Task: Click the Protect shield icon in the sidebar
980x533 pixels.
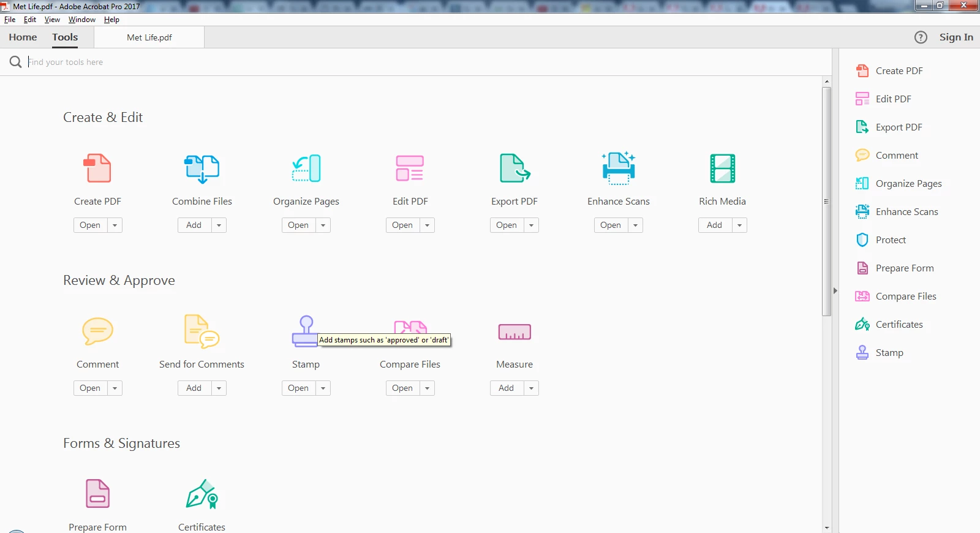Action: point(862,240)
